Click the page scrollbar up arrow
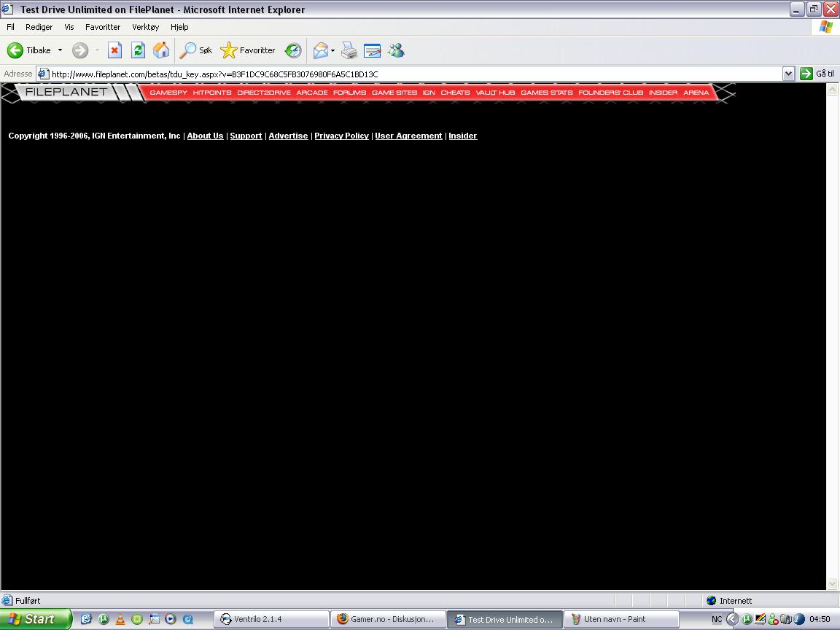The width and height of the screenshot is (840, 630). [x=833, y=90]
